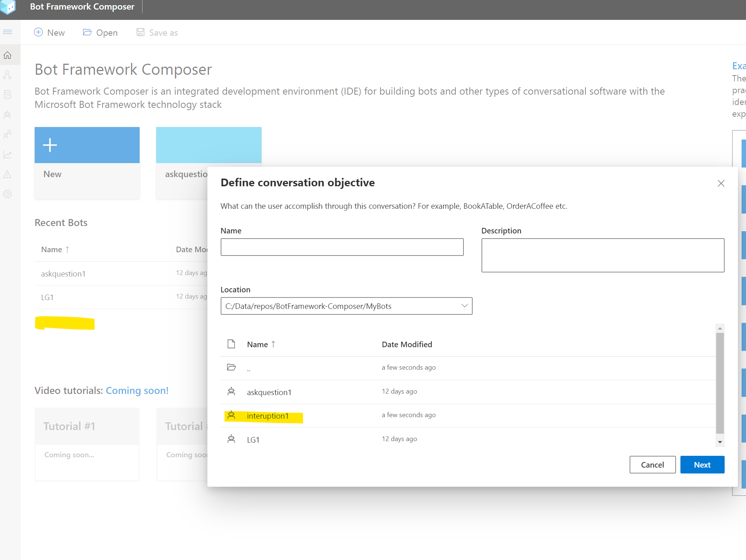Open the Home page in the sidebar
746x560 pixels.
click(7, 55)
